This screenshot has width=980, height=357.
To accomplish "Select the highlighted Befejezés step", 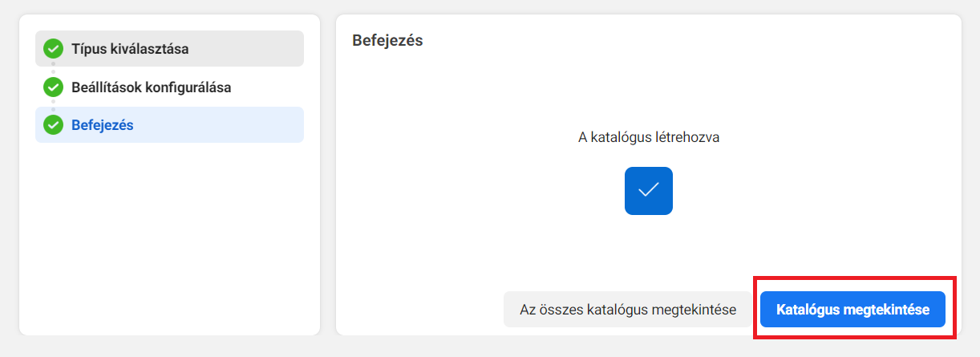I will tap(169, 125).
